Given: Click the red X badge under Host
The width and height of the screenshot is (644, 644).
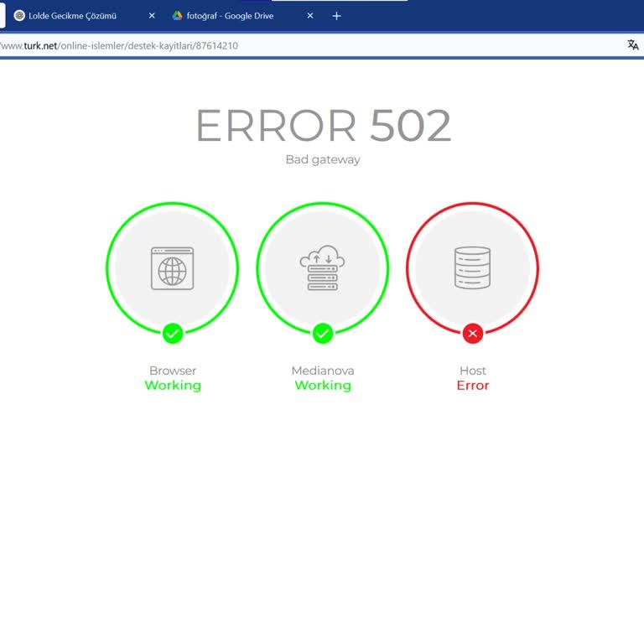Looking at the screenshot, I should [x=473, y=334].
